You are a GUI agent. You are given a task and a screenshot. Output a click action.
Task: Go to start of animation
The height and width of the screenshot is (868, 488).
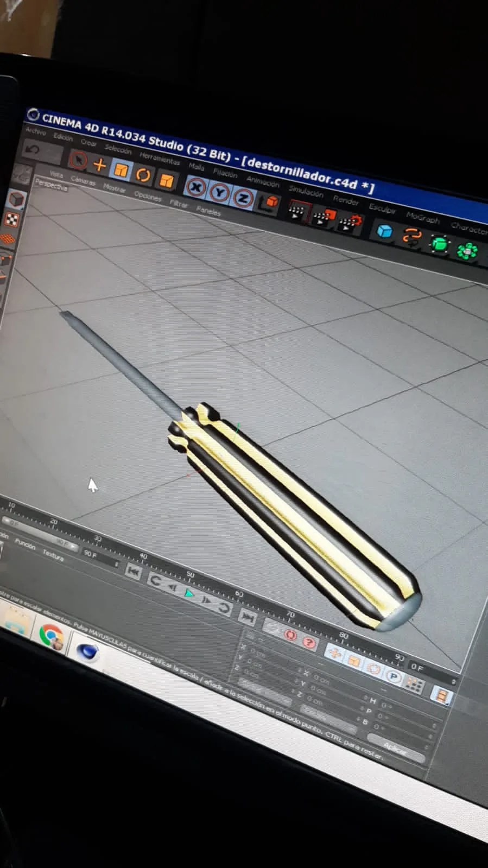[133, 572]
